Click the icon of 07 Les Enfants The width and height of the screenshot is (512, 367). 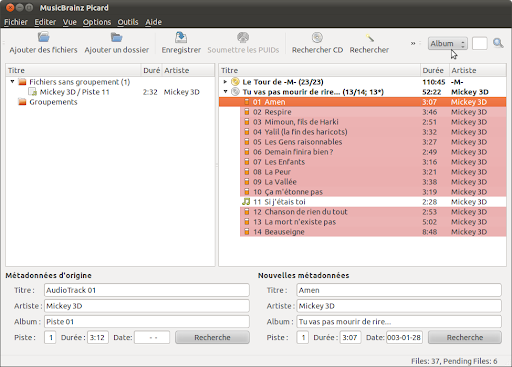click(247, 162)
